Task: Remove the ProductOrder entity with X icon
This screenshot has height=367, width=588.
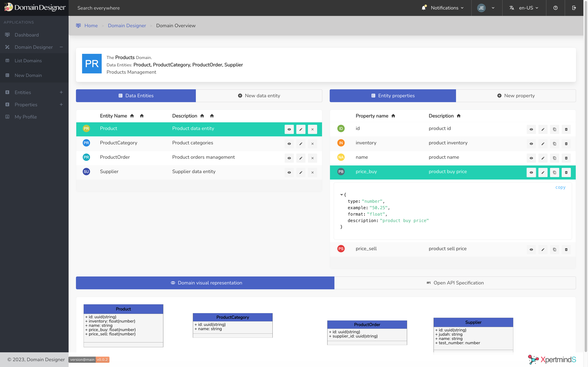Action: [x=313, y=158]
